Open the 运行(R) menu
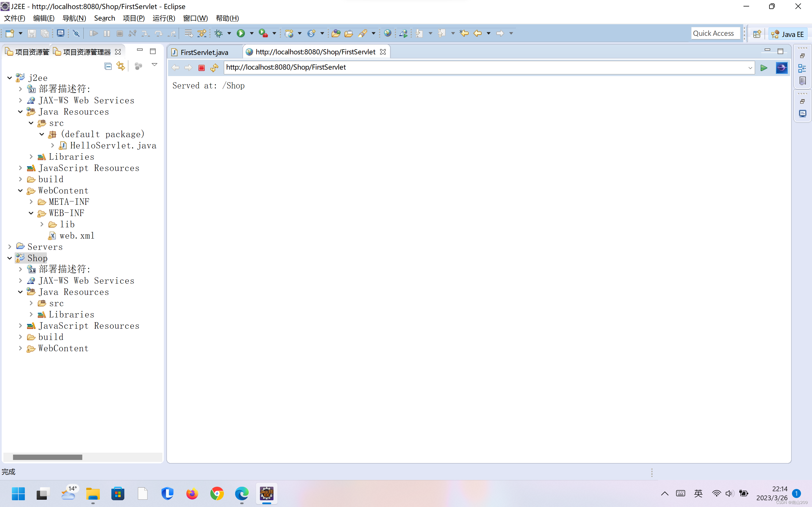The image size is (812, 507). click(164, 18)
